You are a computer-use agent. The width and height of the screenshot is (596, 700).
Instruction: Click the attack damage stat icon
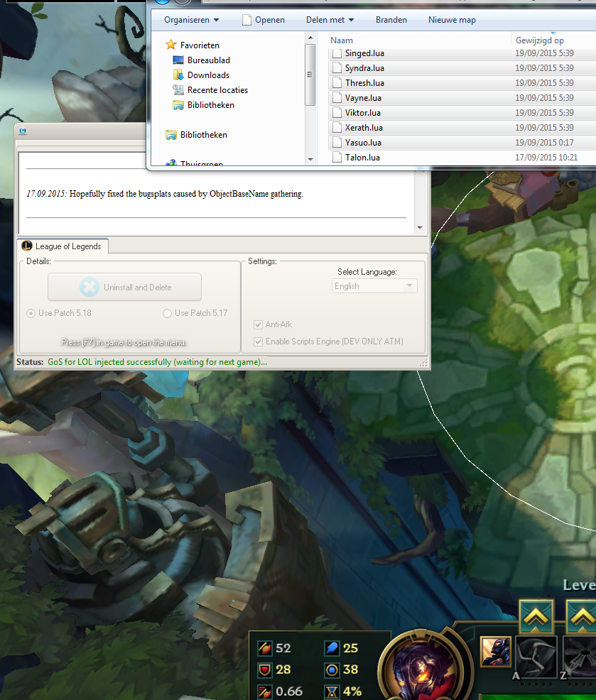[x=265, y=647]
